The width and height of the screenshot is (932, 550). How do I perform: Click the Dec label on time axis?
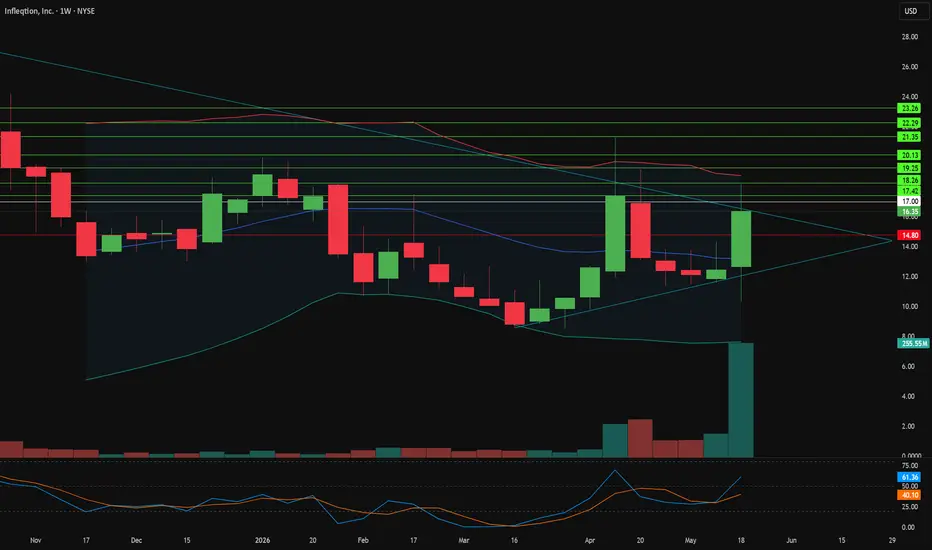click(136, 540)
